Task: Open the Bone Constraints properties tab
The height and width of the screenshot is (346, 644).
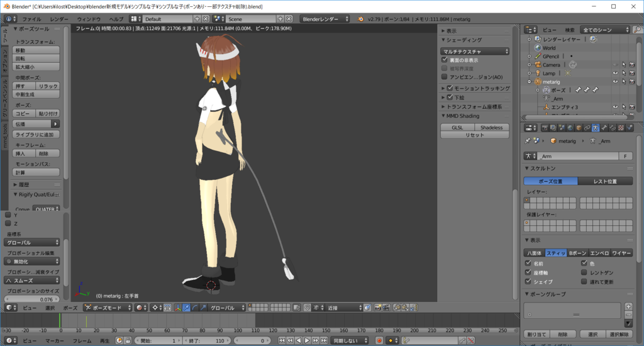Action: (613, 128)
